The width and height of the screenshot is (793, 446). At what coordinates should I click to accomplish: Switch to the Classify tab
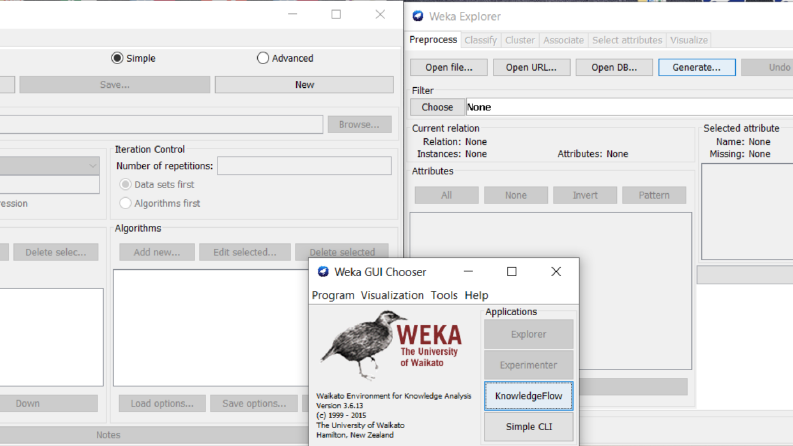(x=480, y=40)
